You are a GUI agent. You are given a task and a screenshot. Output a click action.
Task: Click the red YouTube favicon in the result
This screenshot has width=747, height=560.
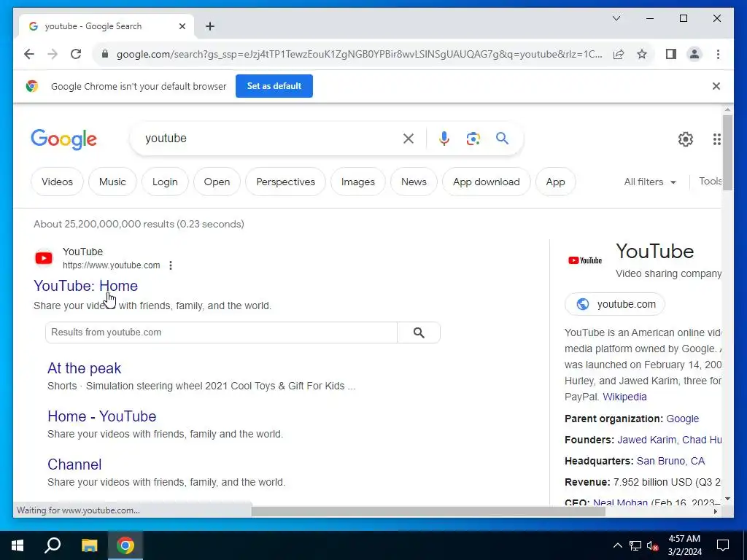[x=44, y=258]
